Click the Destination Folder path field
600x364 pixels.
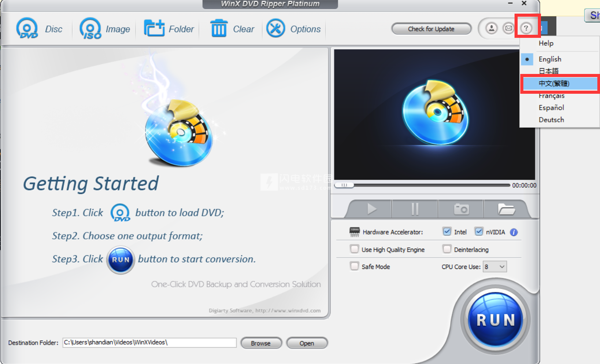click(149, 342)
